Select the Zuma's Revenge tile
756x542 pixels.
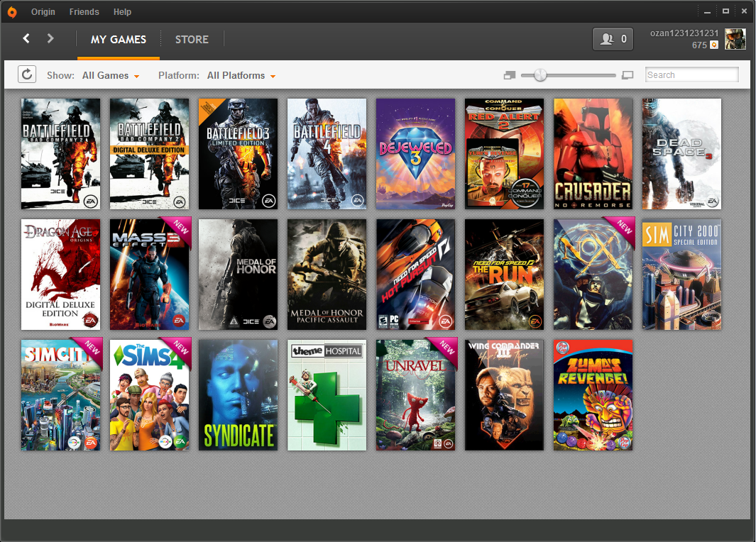point(593,395)
